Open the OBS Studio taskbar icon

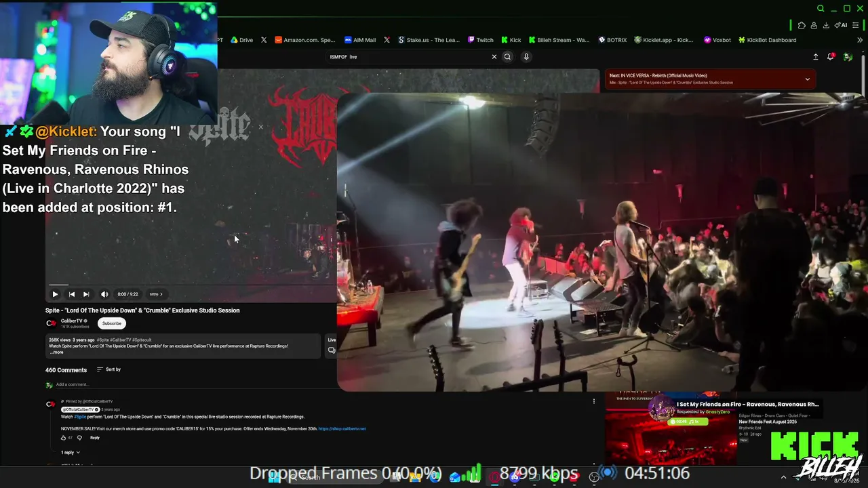coord(595,477)
